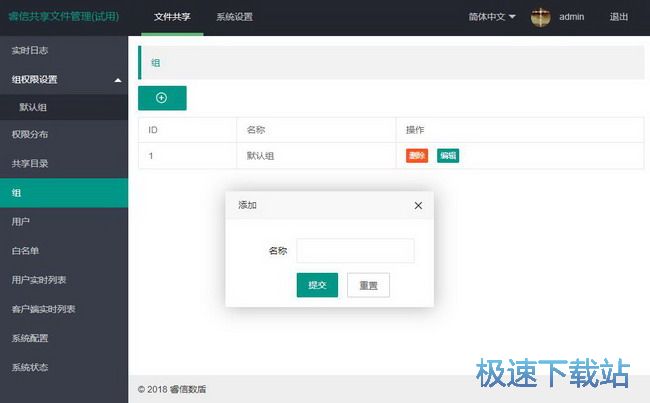Open 权限分布 in the sidebar
Viewport: 650px width, 403px height.
64,134
